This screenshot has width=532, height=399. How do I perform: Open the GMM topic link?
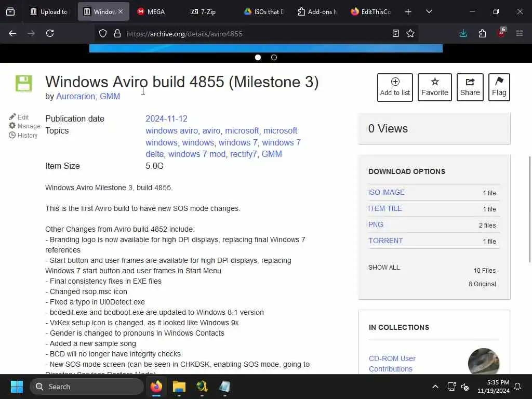coord(272,154)
